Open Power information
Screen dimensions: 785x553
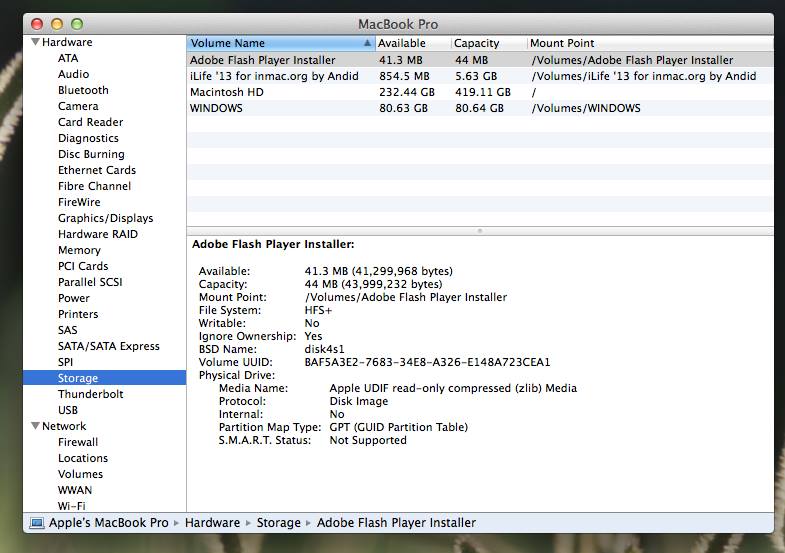coord(74,298)
